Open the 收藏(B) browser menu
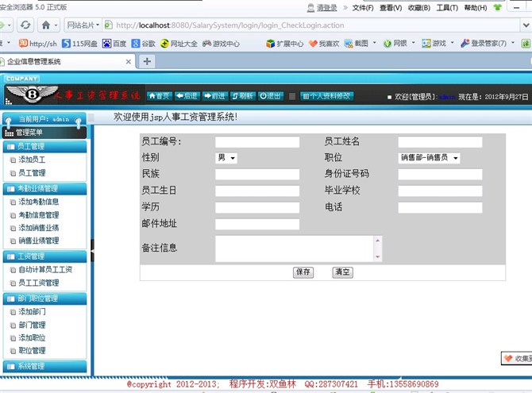The height and width of the screenshot is (393, 532). click(419, 8)
